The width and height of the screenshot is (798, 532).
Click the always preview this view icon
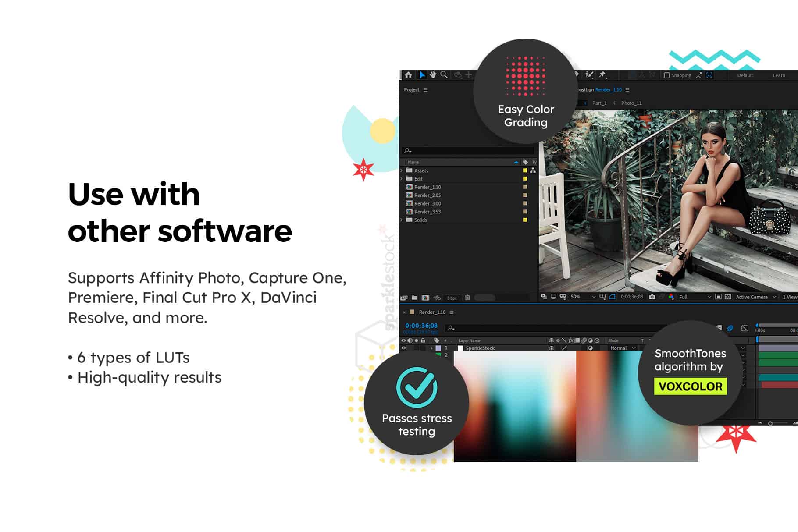pos(544,297)
